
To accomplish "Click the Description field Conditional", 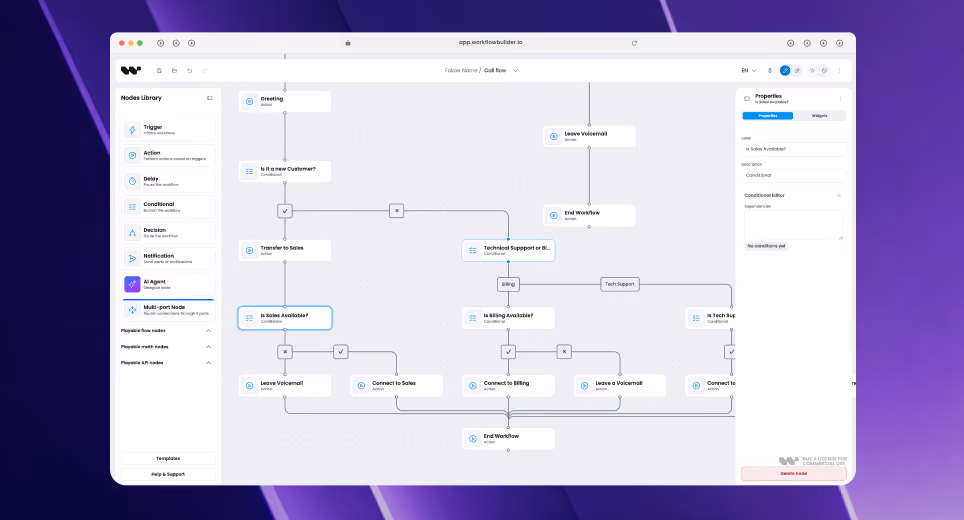I will coord(794,175).
